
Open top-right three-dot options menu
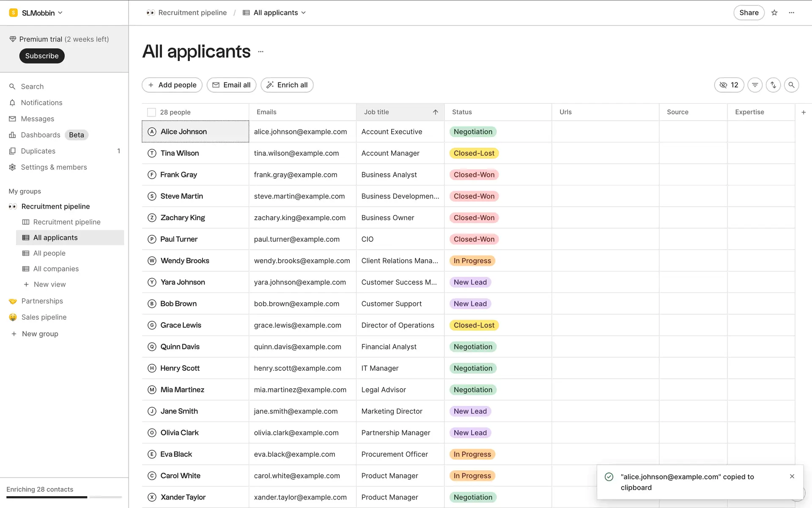tap(792, 13)
